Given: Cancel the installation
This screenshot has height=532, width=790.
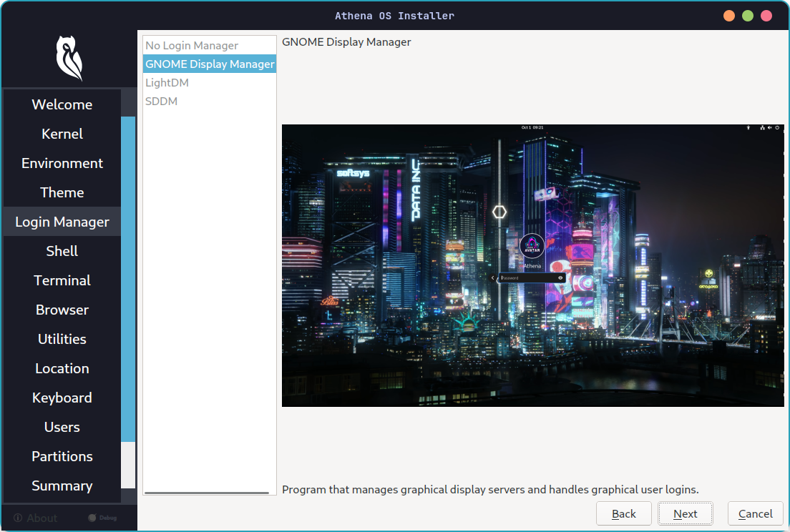Looking at the screenshot, I should pyautogui.click(x=755, y=513).
